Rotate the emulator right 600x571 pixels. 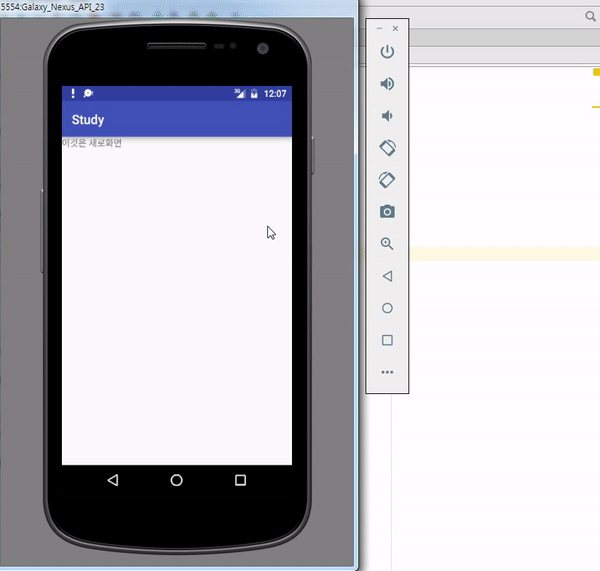(387, 180)
